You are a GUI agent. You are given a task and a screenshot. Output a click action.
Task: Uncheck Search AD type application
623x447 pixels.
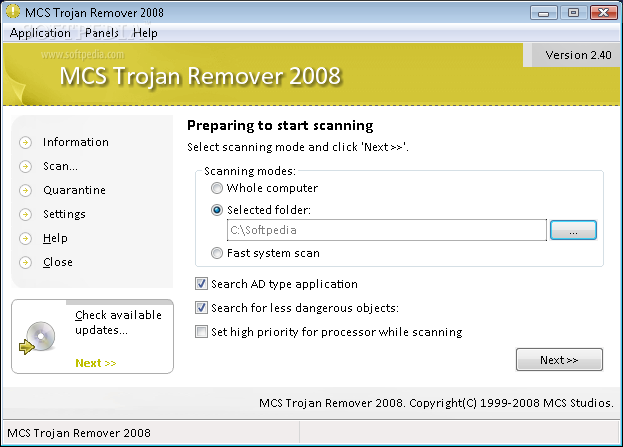click(201, 284)
